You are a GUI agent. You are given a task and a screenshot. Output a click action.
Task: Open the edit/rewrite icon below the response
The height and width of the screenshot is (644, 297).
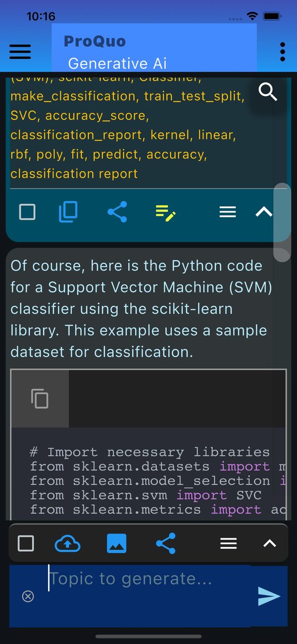[x=165, y=212]
